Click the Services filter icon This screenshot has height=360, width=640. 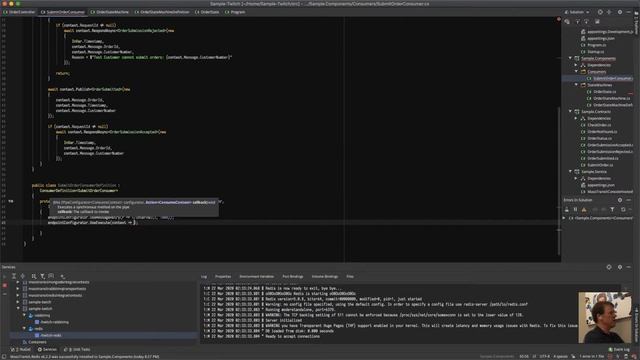42,276
